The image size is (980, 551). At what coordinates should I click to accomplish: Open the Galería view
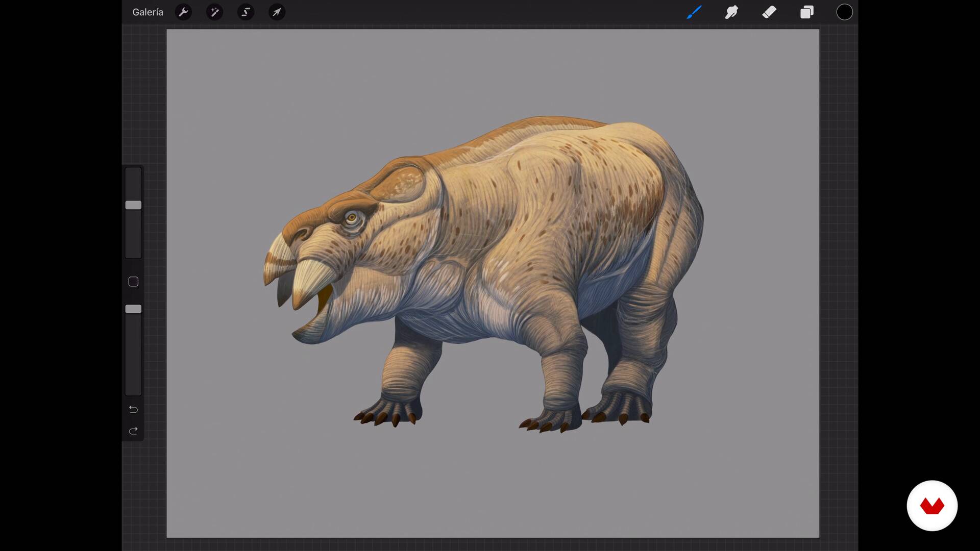(x=148, y=12)
